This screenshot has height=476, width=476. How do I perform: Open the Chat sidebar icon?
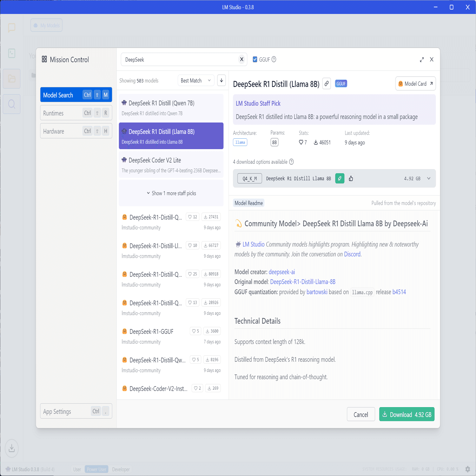pos(12,28)
